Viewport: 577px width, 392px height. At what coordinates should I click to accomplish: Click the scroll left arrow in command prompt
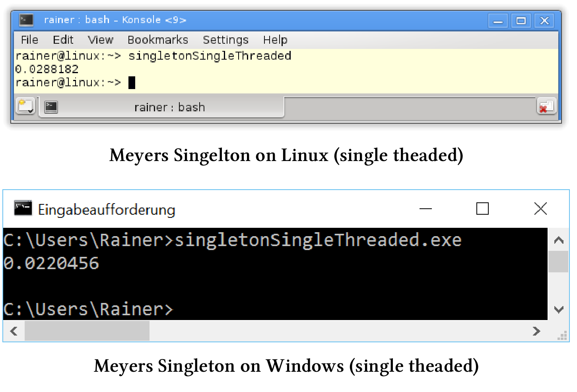[14, 331]
